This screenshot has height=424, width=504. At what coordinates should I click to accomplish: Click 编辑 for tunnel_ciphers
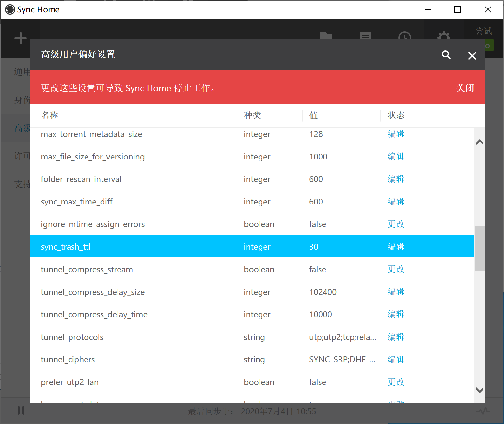point(396,359)
